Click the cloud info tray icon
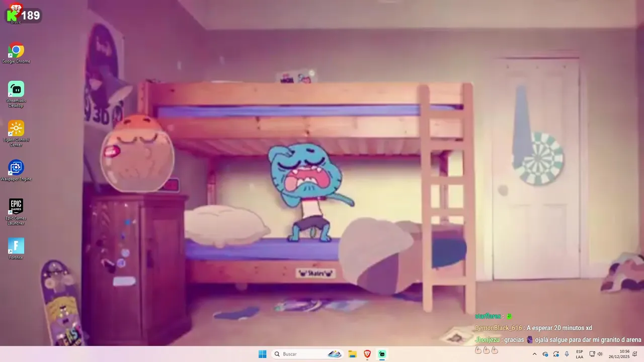The width and height of the screenshot is (644, 362). coord(545,354)
